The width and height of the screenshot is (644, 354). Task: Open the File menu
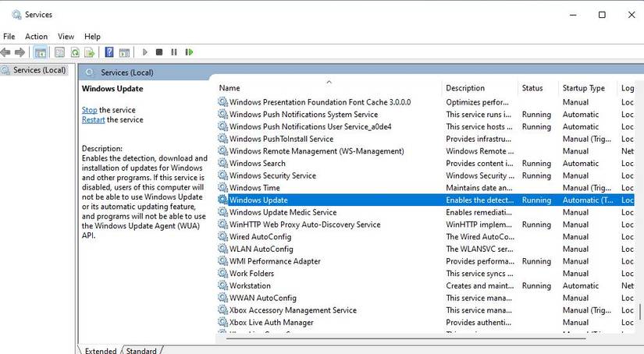click(9, 37)
